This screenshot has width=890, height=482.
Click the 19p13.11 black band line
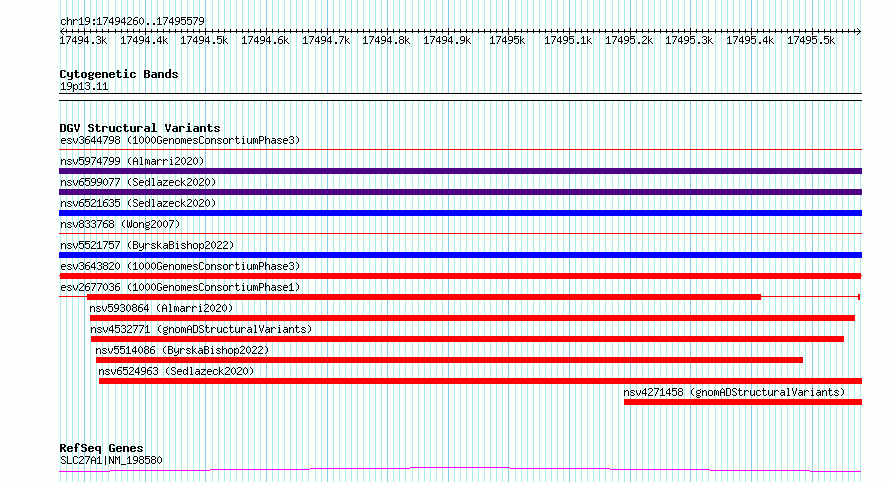click(460, 97)
